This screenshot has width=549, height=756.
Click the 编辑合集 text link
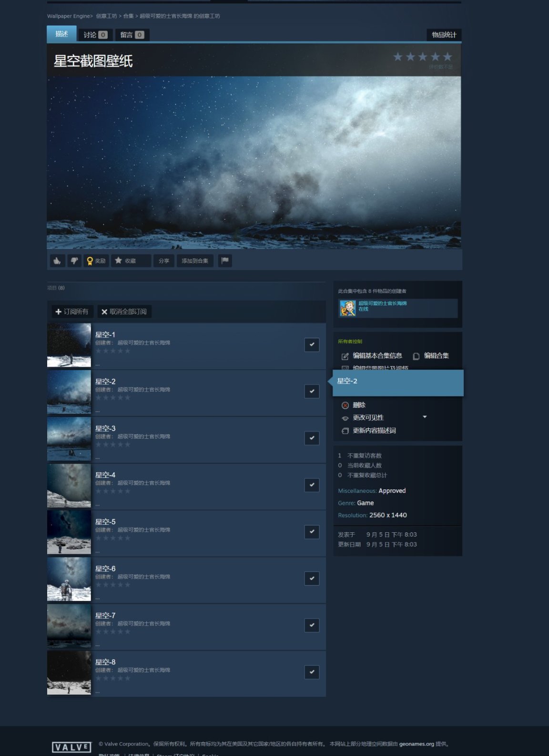pyautogui.click(x=437, y=356)
